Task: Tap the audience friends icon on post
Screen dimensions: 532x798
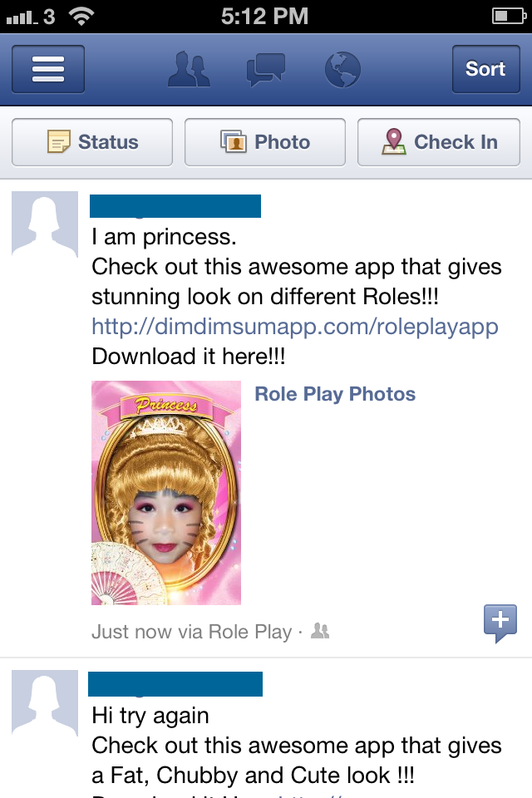Action: point(319,633)
